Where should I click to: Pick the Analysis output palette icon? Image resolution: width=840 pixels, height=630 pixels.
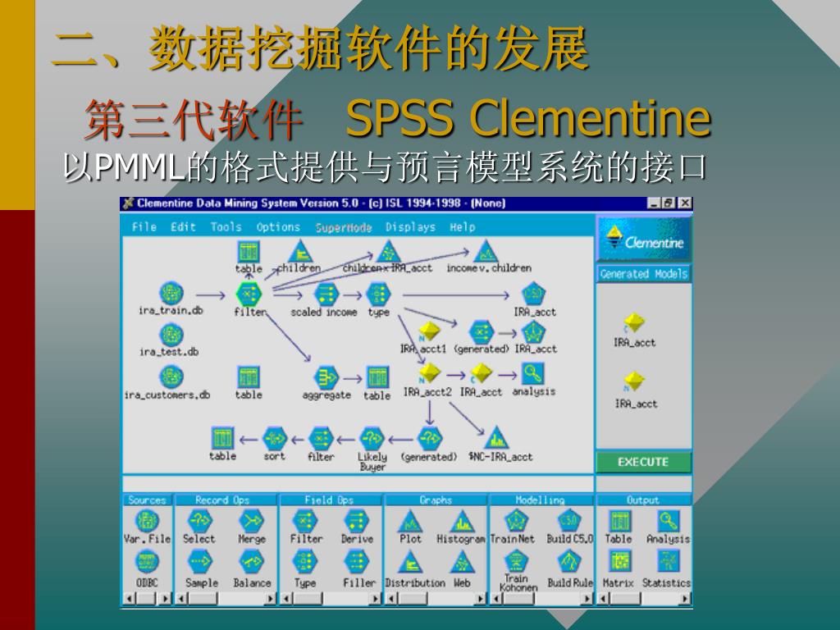(668, 520)
